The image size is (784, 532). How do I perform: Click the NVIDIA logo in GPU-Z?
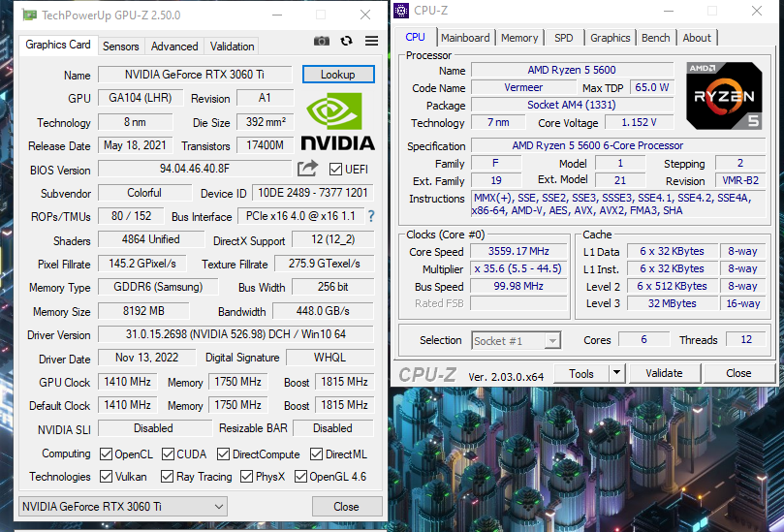(x=338, y=121)
